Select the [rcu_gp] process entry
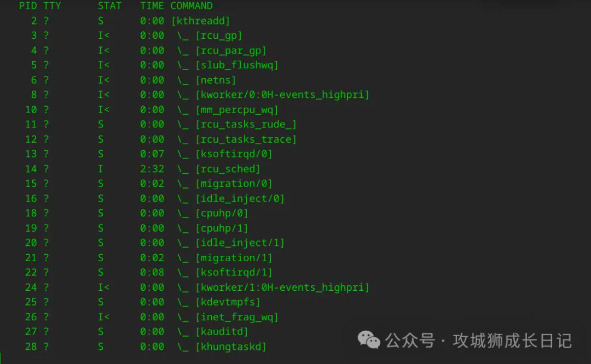 pyautogui.click(x=218, y=36)
